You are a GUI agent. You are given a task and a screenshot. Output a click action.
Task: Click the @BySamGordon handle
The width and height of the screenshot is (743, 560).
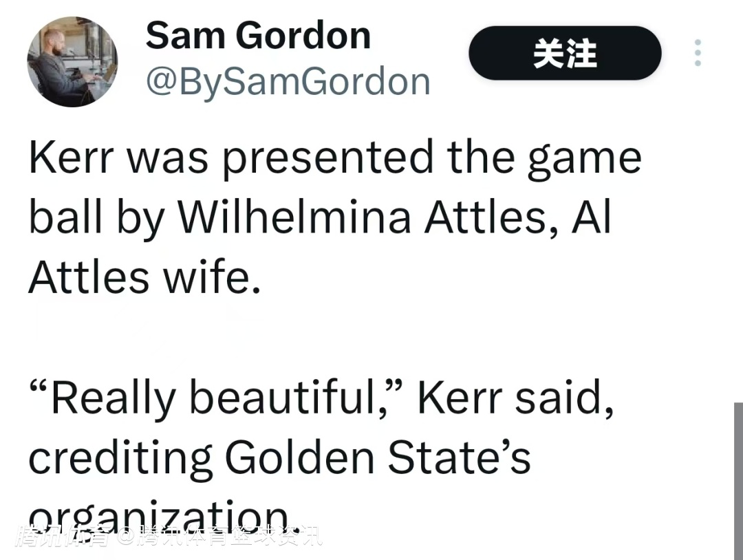point(288,82)
